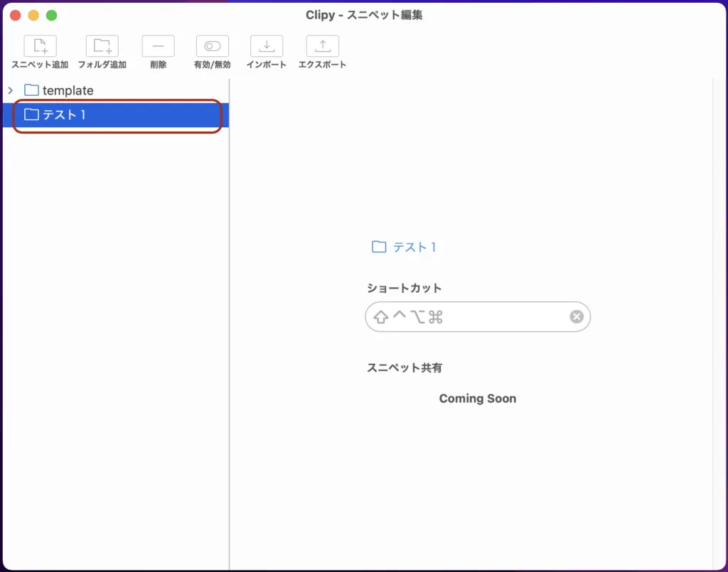Click the Coming Soon text
728x572 pixels.
pyautogui.click(x=478, y=399)
